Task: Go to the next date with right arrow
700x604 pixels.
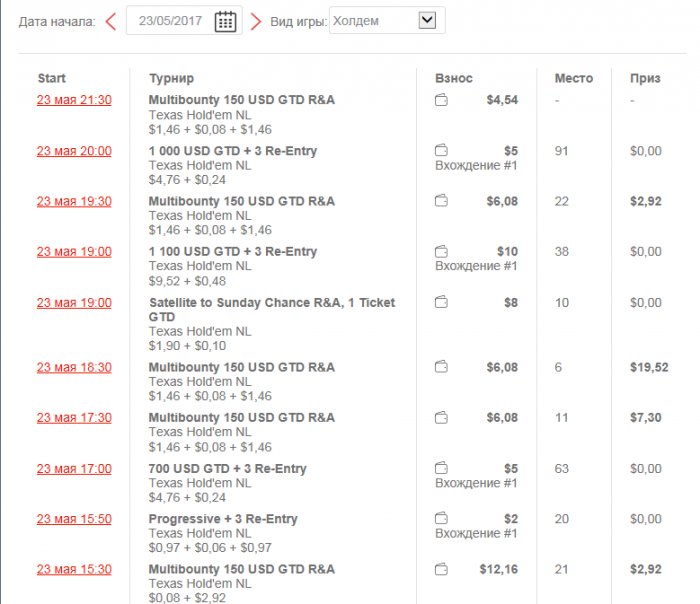Action: (x=256, y=21)
